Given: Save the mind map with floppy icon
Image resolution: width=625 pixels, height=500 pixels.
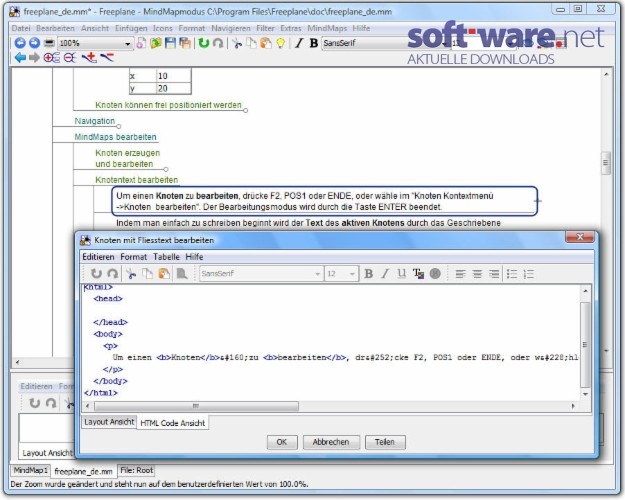Looking at the screenshot, I should pyautogui.click(x=171, y=43).
